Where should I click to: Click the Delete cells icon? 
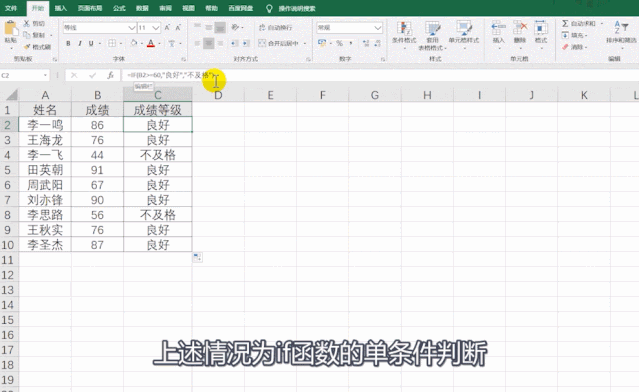coord(520,28)
